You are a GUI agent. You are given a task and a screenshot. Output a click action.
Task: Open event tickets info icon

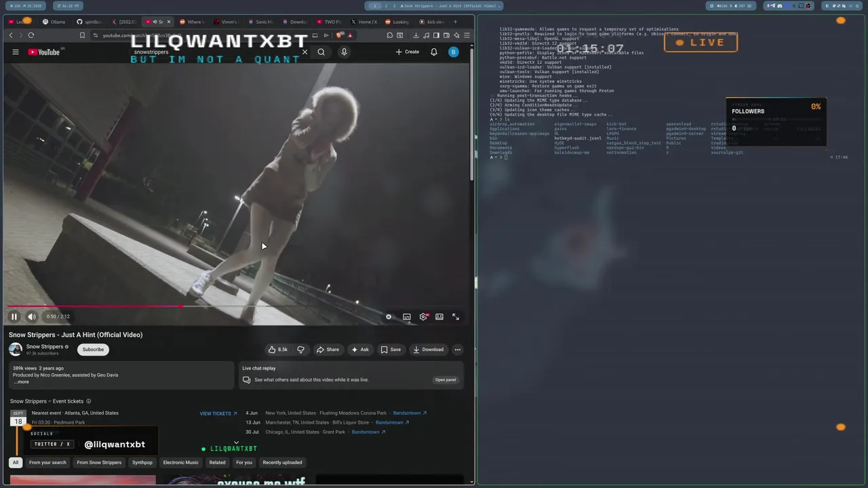pyautogui.click(x=88, y=401)
